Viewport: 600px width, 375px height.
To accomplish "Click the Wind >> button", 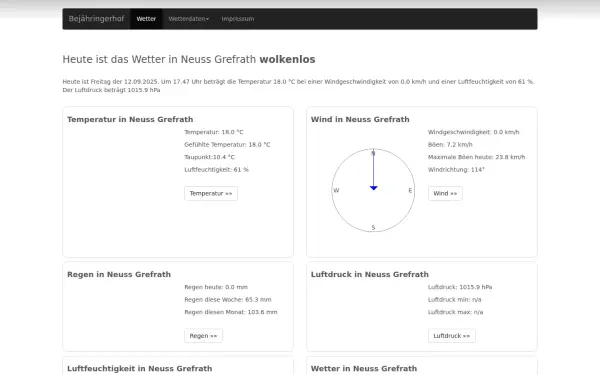I will click(x=445, y=194).
